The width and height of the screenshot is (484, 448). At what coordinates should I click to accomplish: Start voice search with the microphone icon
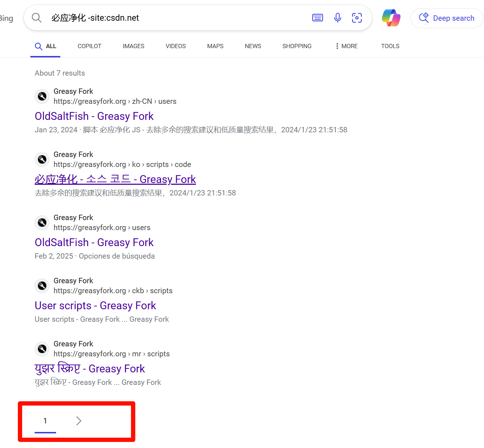click(x=338, y=17)
